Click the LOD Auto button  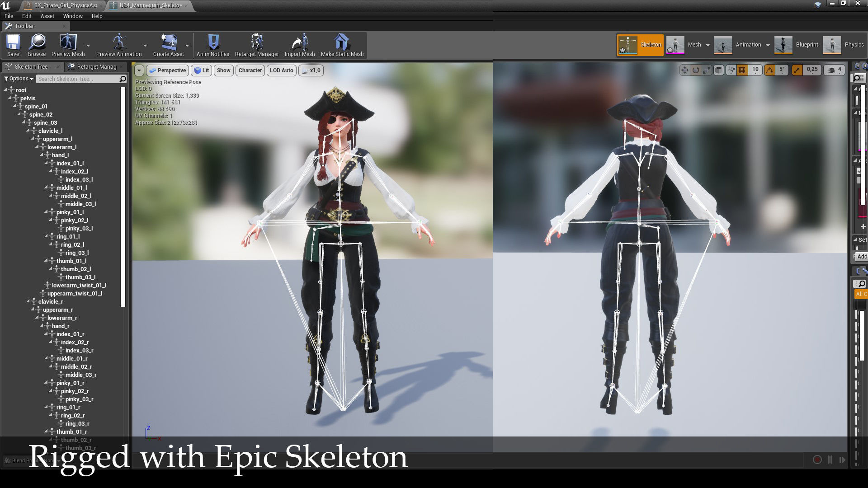[281, 70]
